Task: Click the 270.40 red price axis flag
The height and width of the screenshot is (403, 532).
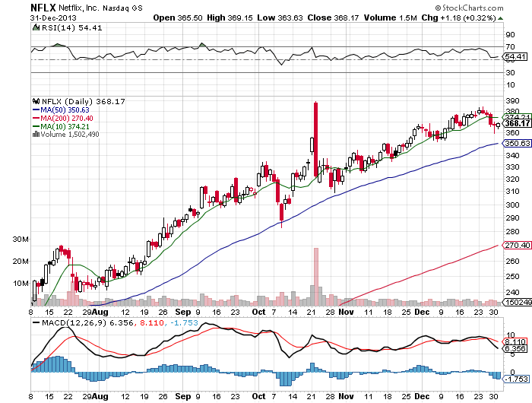Action: 517,245
